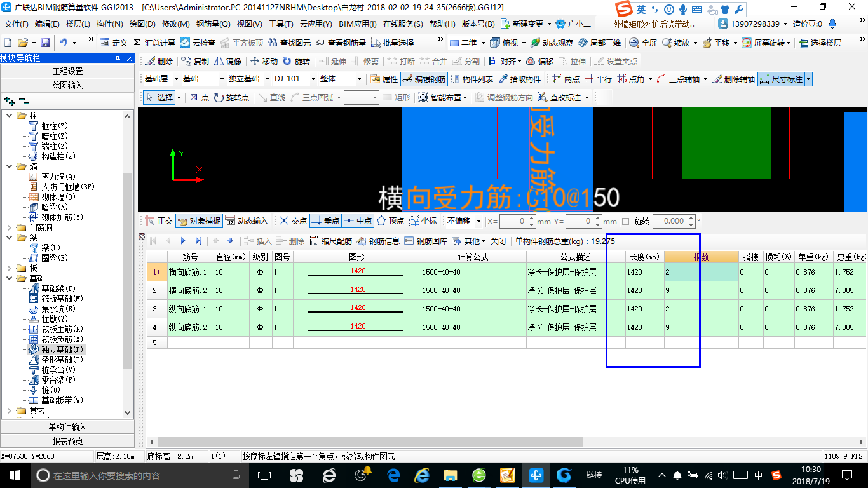The height and width of the screenshot is (488, 868).
Task: Click 全屏 full screen tool
Action: (x=643, y=43)
